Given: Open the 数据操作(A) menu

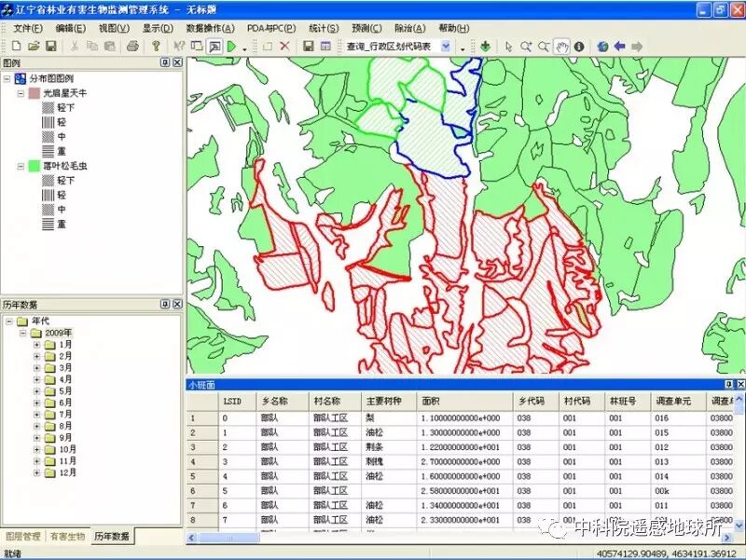Looking at the screenshot, I should 210,28.
